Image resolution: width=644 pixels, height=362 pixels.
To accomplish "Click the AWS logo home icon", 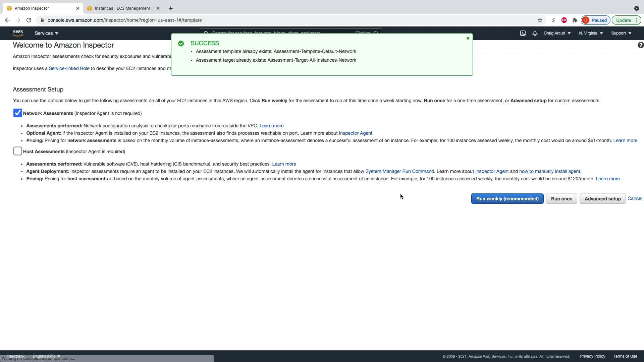I will pos(18,33).
